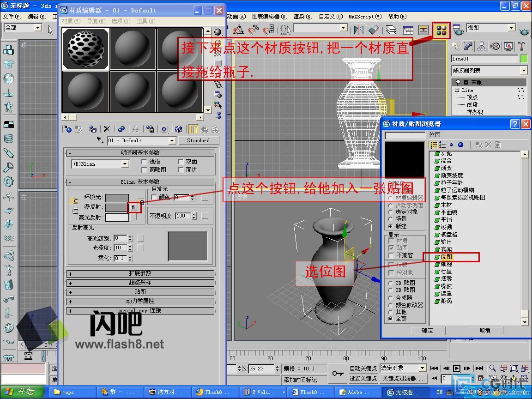
Task: Open the Material Editor from main toolbar
Action: click(441, 30)
